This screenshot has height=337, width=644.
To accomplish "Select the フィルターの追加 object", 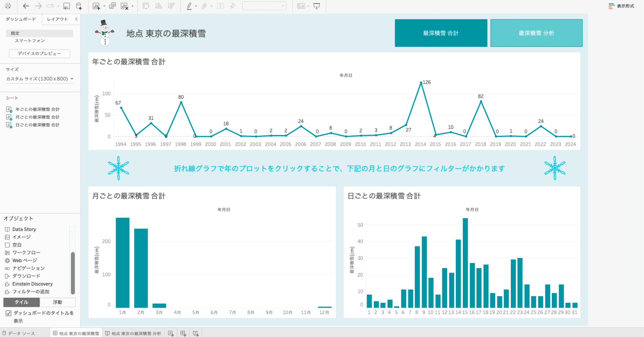I will (x=27, y=292).
